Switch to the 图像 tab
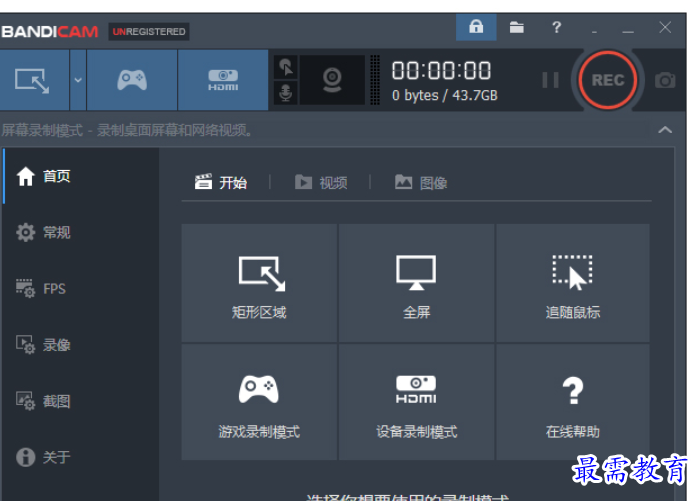The image size is (696, 501). click(x=421, y=182)
